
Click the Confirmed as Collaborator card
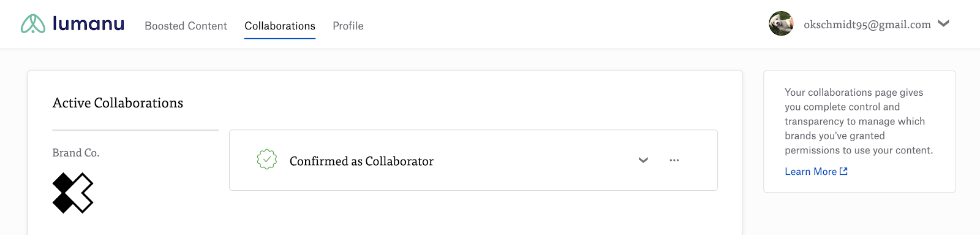(473, 160)
